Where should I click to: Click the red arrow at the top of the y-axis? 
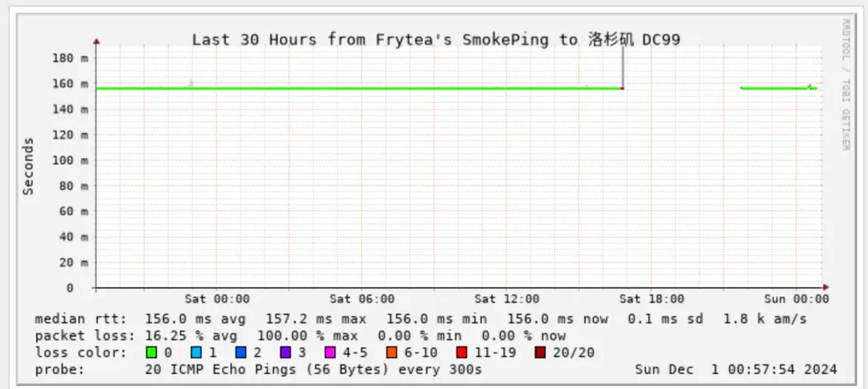97,41
